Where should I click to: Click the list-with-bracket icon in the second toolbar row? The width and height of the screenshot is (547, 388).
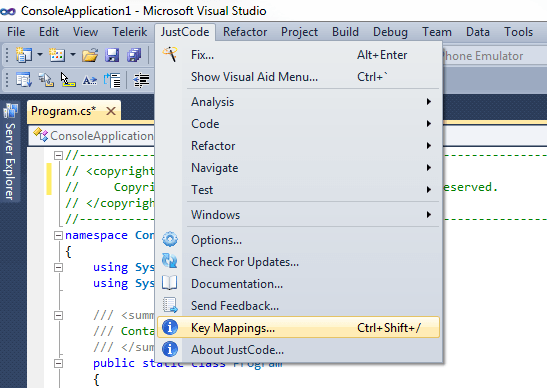click(x=112, y=80)
